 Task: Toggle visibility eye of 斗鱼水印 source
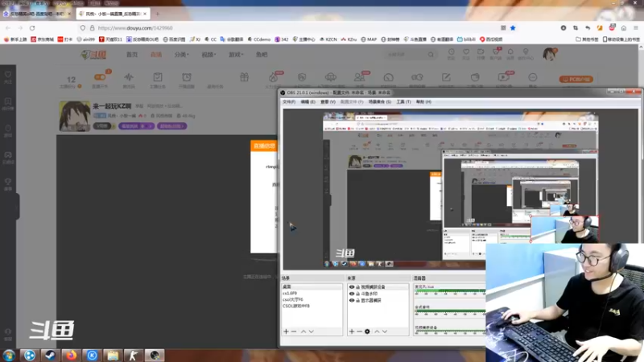tap(352, 294)
